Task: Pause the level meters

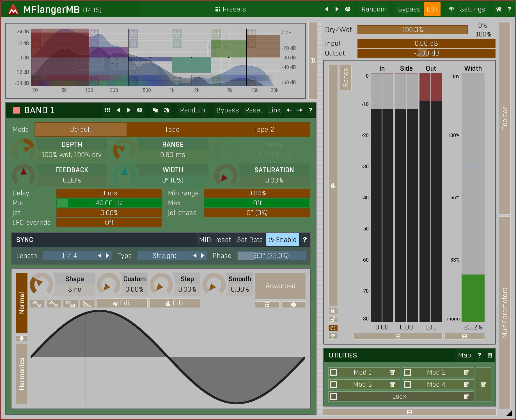Action: coord(333,311)
